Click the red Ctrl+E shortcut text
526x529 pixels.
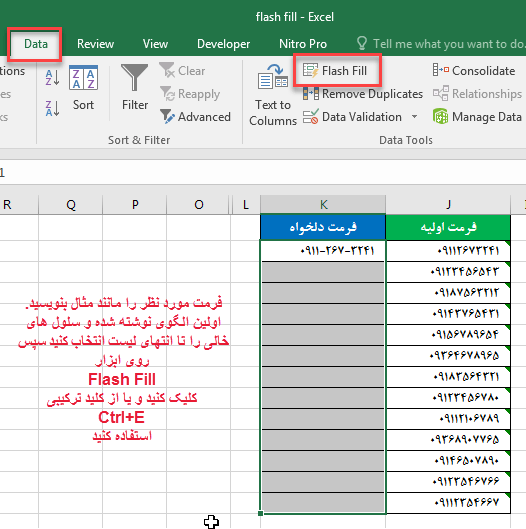click(121, 417)
